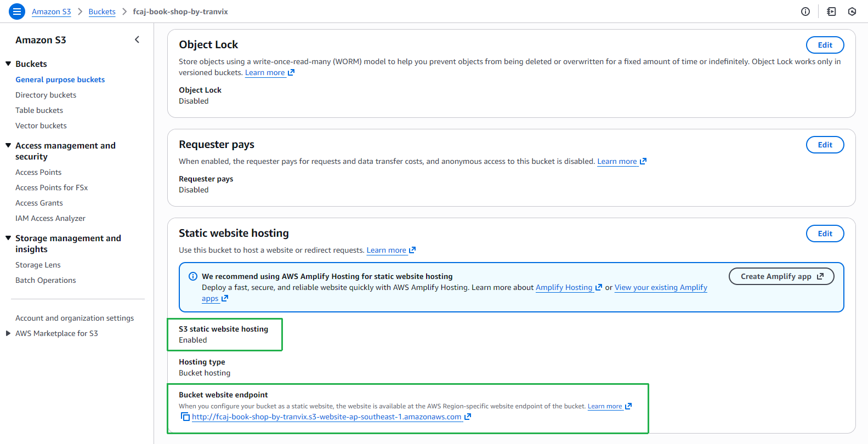Open Directory buckets

[x=46, y=95]
